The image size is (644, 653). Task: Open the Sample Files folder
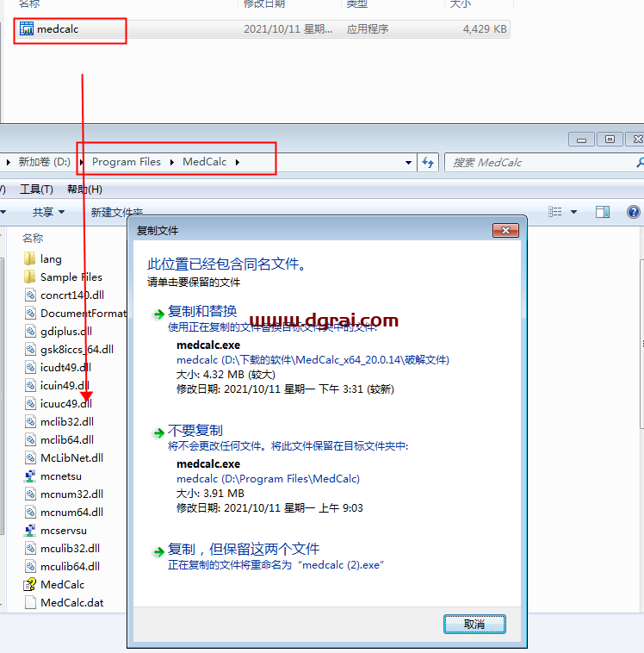(x=63, y=277)
